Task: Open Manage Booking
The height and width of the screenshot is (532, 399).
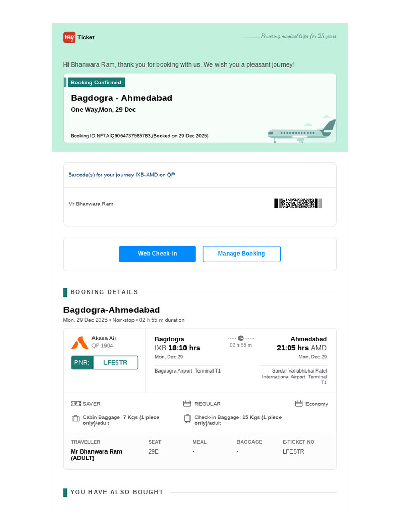Action: 242,254
